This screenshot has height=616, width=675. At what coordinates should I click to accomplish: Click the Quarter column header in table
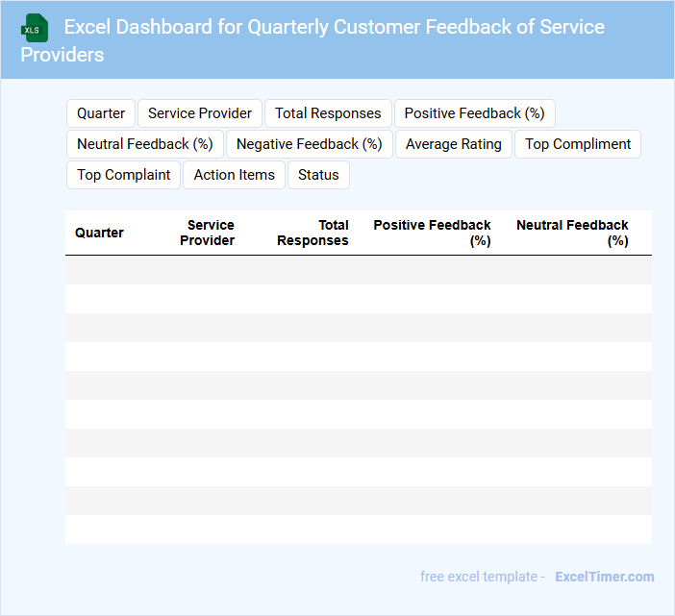(x=99, y=233)
